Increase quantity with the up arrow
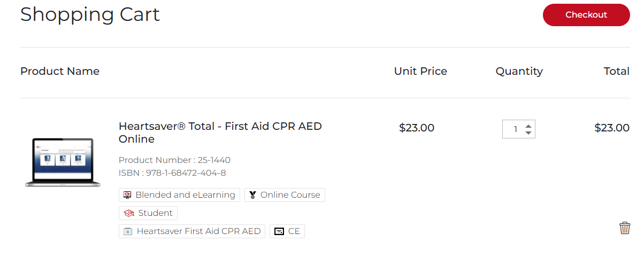The image size is (644, 257). point(528,126)
